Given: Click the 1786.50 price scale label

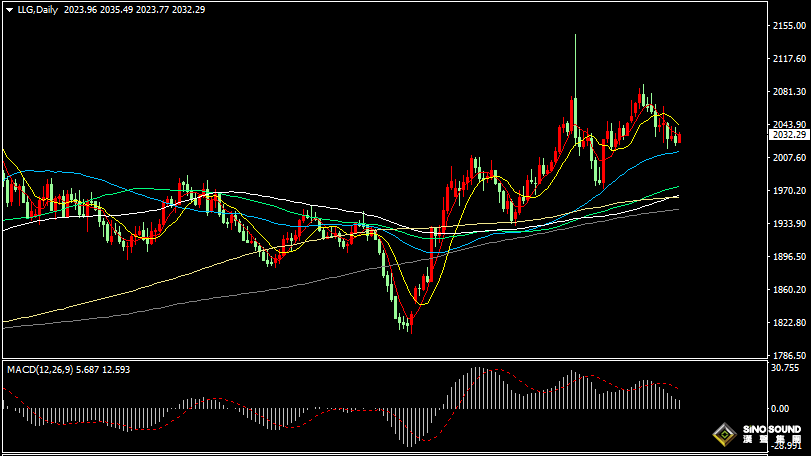Looking at the screenshot, I should click(791, 356).
